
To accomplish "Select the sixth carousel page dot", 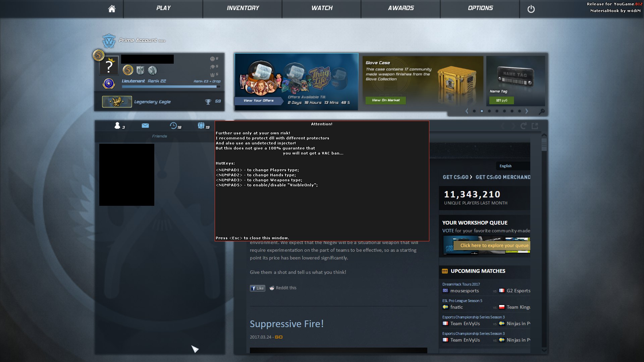I will [512, 111].
